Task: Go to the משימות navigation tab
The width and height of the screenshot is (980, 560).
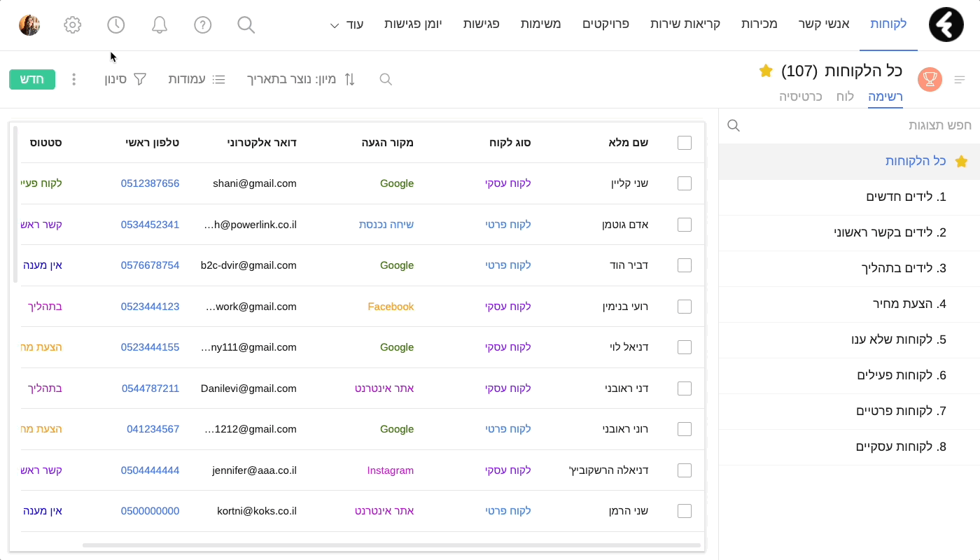Action: click(x=540, y=24)
